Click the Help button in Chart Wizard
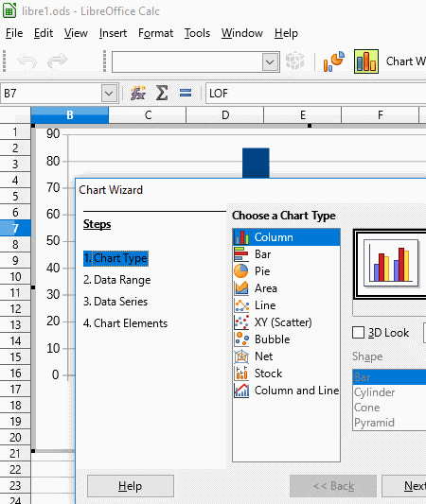Viewport: 426px width, 504px height. click(131, 486)
